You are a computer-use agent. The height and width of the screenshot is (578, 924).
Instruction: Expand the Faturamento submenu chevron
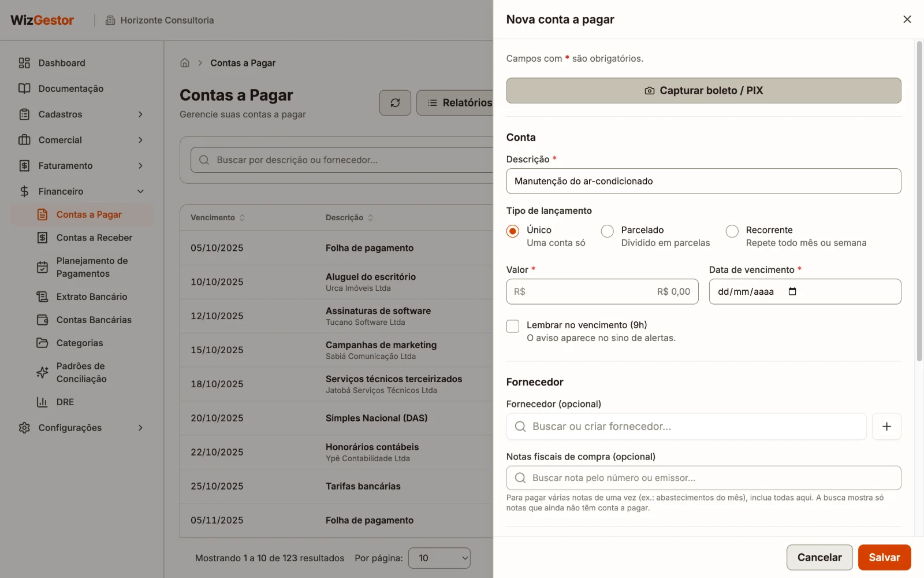(140, 166)
